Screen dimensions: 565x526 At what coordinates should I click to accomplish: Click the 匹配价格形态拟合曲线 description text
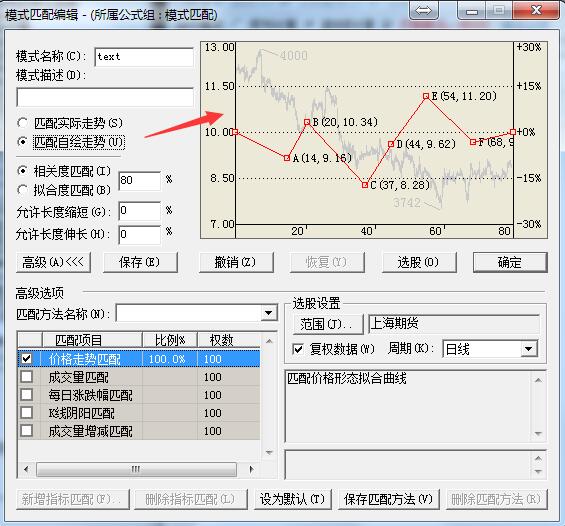coord(347,379)
